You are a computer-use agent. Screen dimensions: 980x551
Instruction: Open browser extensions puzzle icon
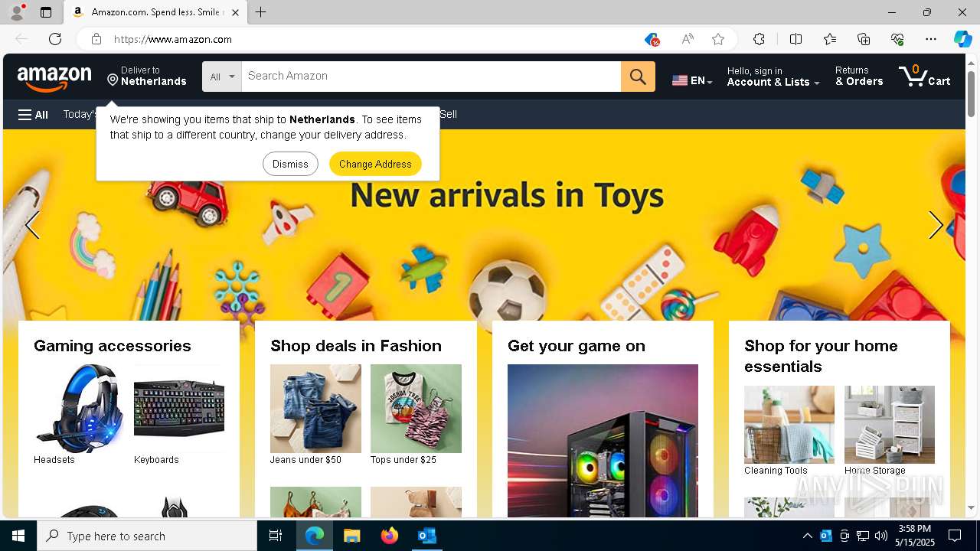pyautogui.click(x=759, y=39)
